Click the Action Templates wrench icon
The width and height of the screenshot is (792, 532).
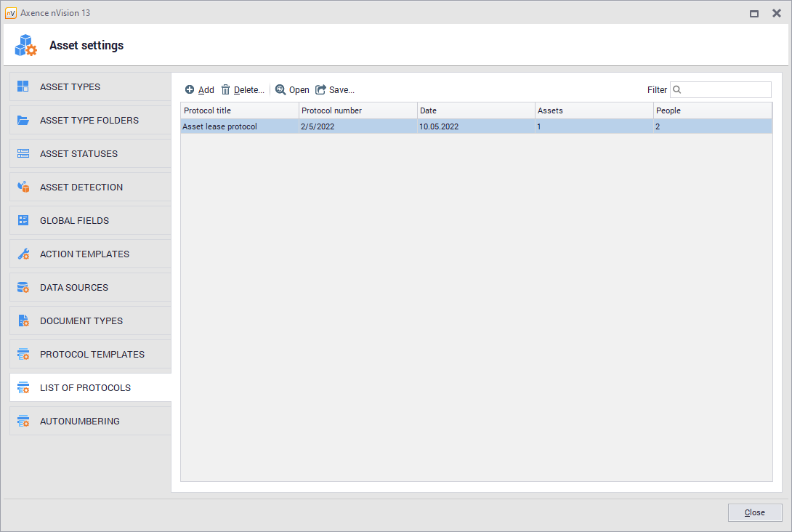click(23, 254)
